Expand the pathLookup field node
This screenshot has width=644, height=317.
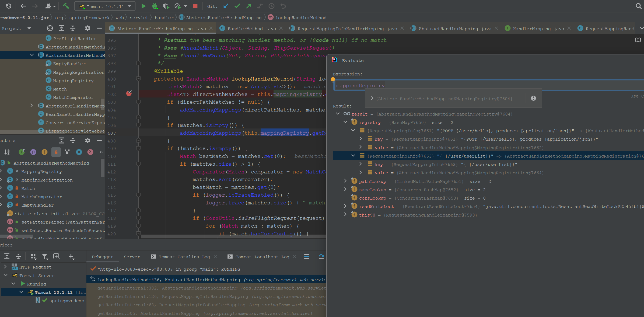[x=345, y=181]
